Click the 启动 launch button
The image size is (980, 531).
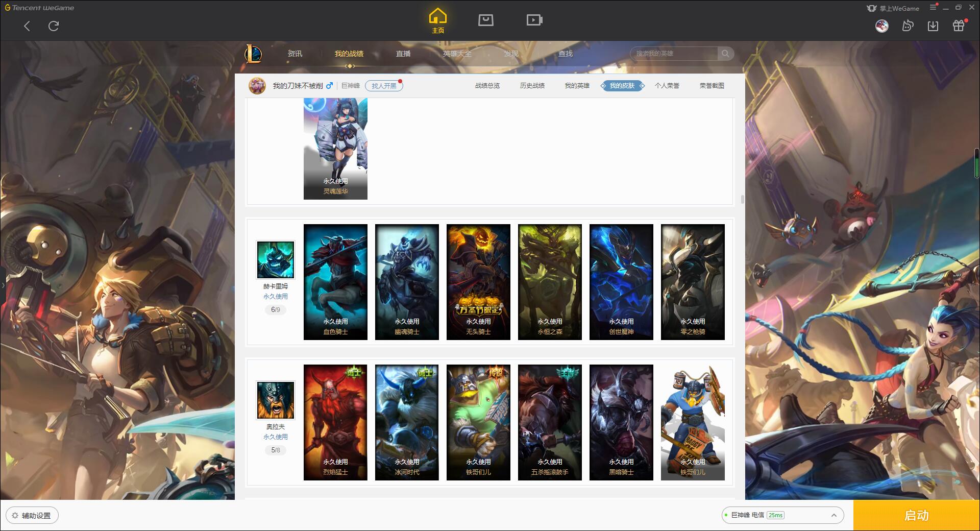pyautogui.click(x=917, y=515)
